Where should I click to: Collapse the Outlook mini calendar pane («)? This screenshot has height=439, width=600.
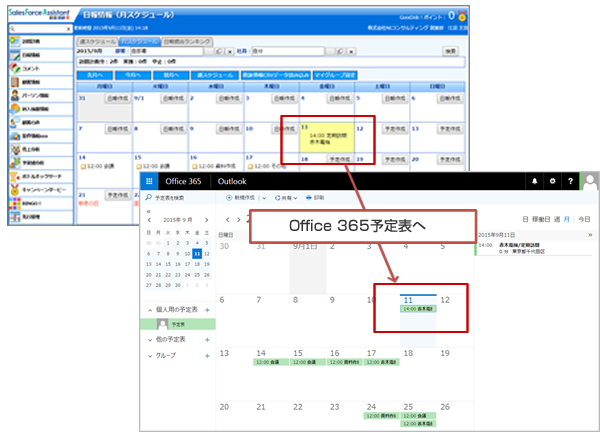click(x=149, y=211)
